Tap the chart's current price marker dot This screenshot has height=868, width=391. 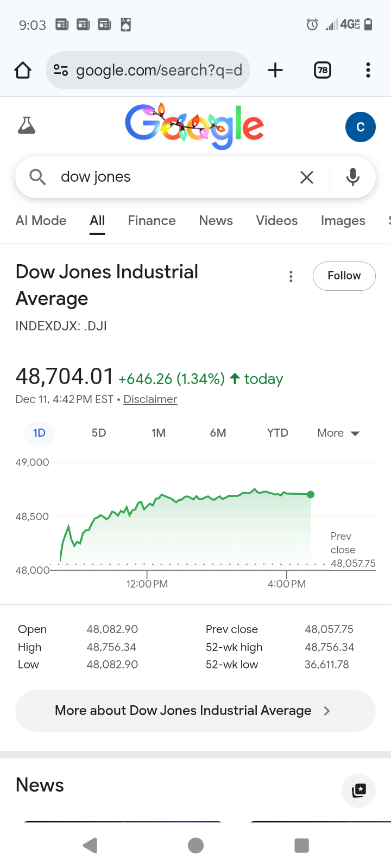pos(311,494)
